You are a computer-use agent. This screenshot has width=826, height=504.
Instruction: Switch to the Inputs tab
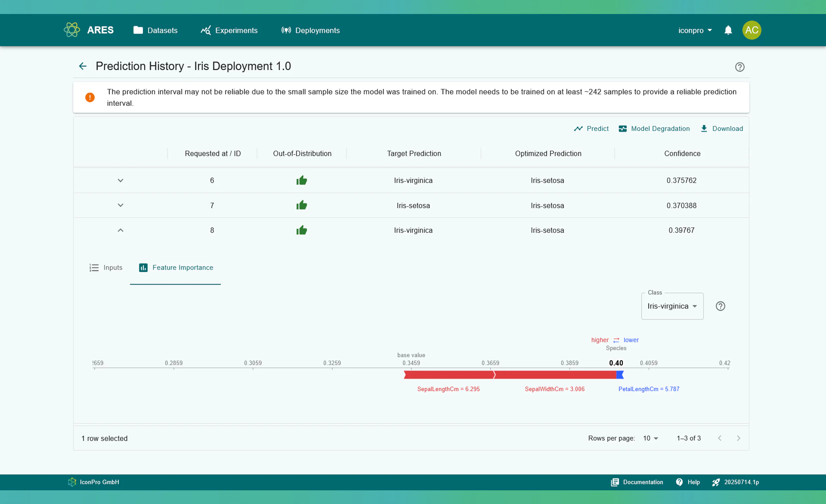105,268
